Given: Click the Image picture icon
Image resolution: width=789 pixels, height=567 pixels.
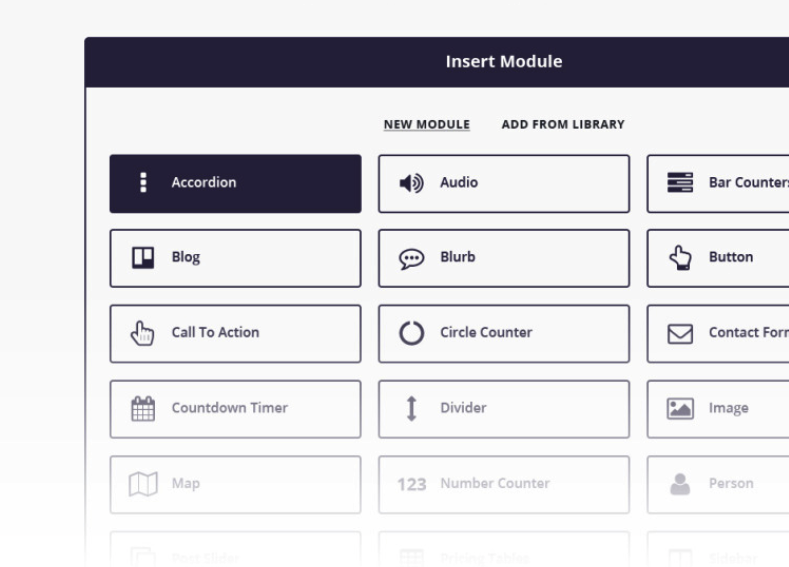Looking at the screenshot, I should 680,408.
